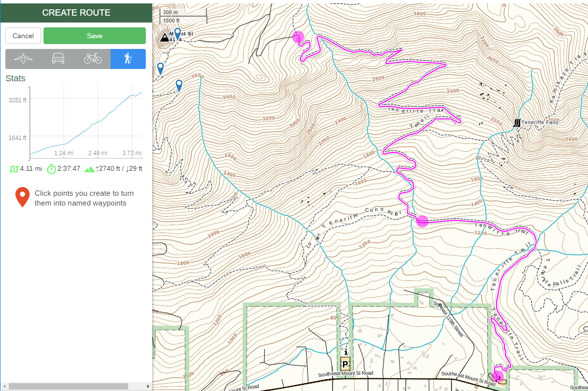The image size is (588, 391).
Task: Click parking icon west on Southeast Mount Si Road
Action: tap(345, 364)
